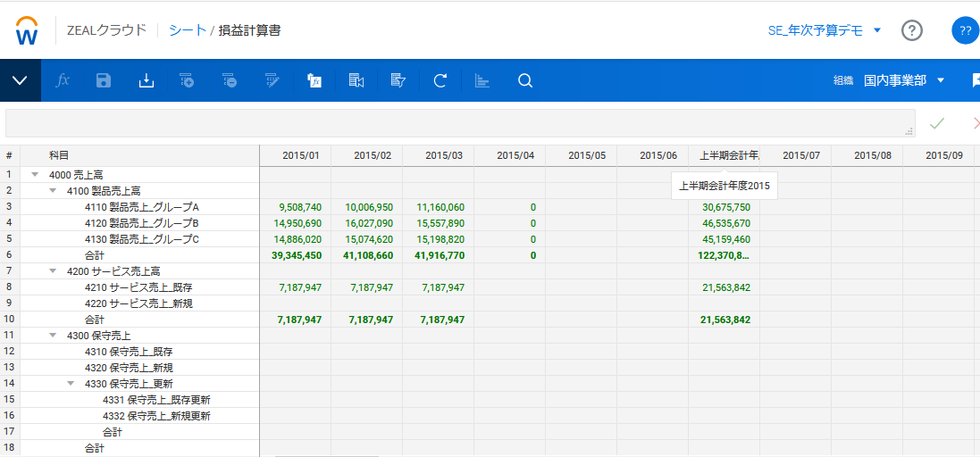Open the toolbar collapse chevron menu
Screen dimensions: 980x457
click(20, 80)
